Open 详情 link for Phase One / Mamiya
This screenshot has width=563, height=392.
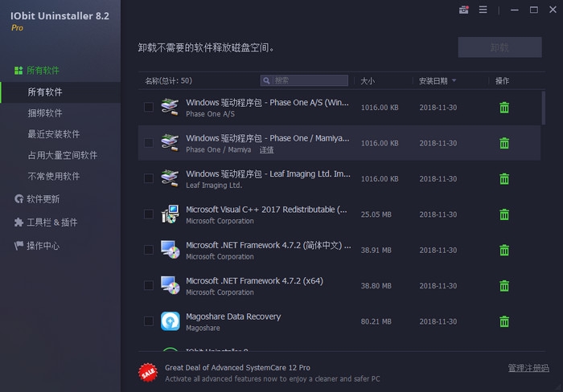click(266, 150)
